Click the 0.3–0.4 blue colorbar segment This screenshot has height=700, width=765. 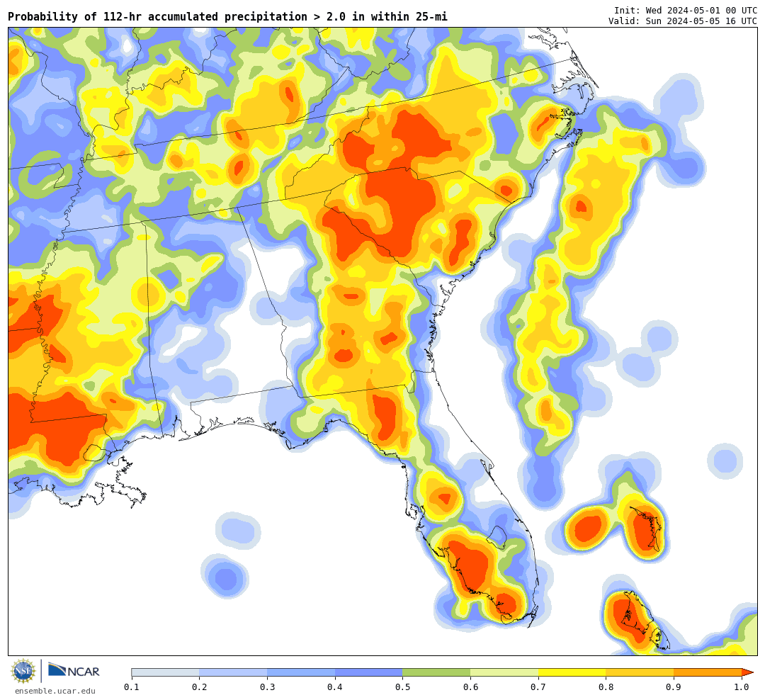click(x=301, y=672)
